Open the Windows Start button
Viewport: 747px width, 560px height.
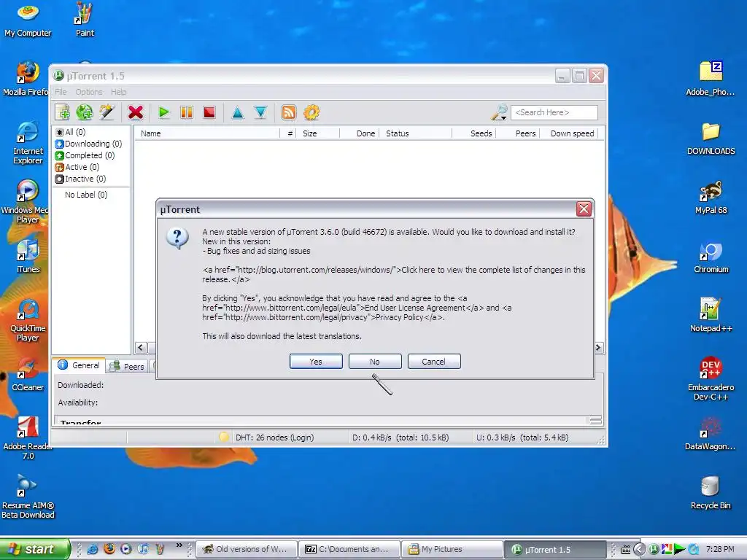coord(34,549)
